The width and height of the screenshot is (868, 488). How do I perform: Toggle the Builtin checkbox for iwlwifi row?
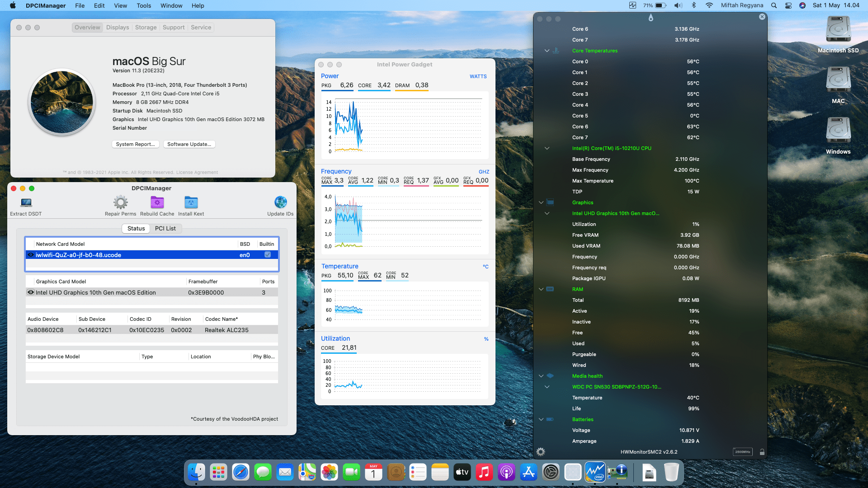(268, 255)
